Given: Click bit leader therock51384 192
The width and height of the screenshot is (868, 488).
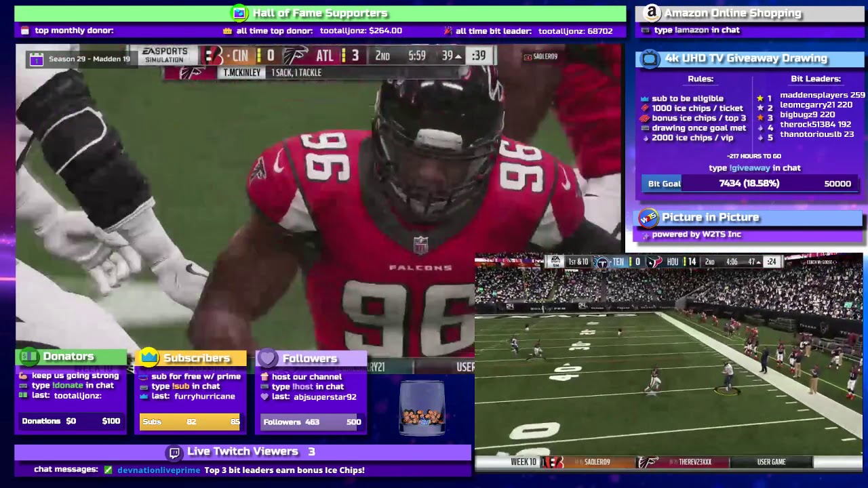Looking at the screenshot, I should click(815, 125).
